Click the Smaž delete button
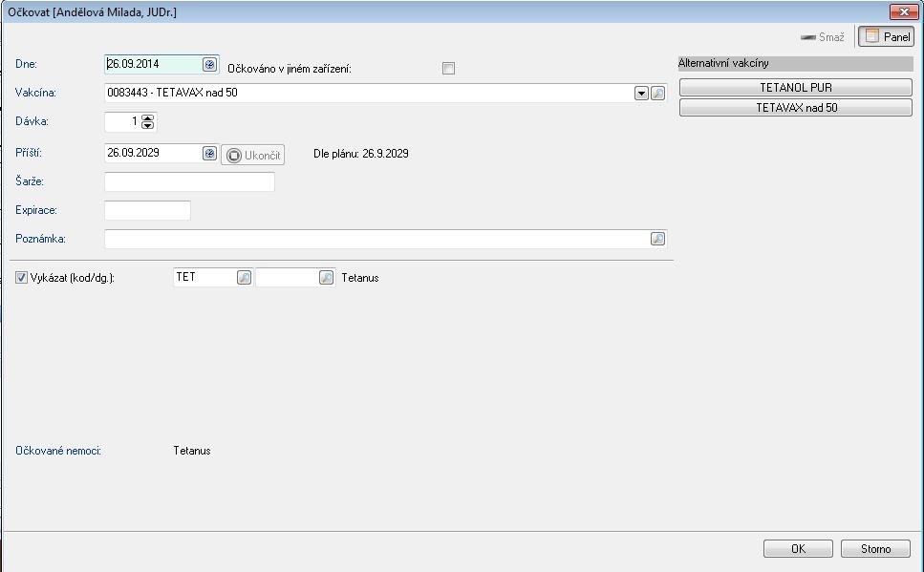Screen dimensions: 924x572 pos(823,36)
